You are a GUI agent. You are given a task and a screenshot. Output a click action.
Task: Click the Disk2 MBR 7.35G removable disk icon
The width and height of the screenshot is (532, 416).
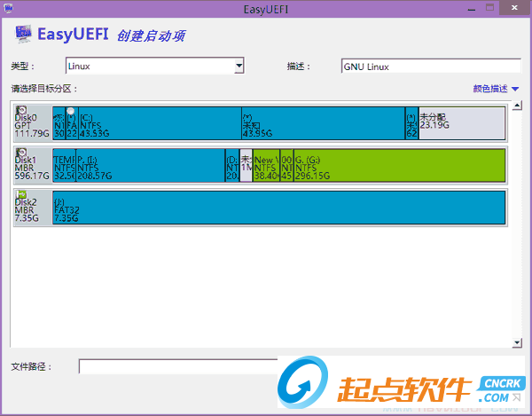click(21, 194)
